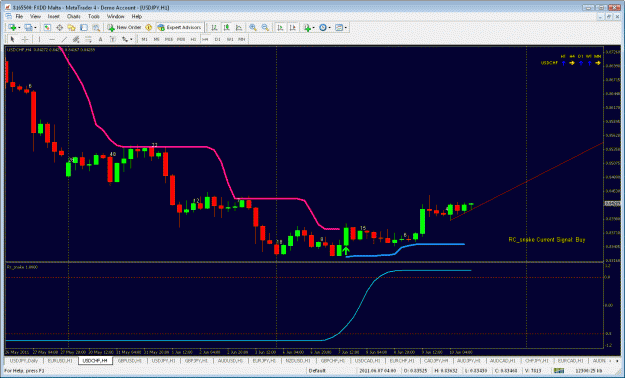Launch MetaEditor from the toolbar
Image resolution: width=625 pixels, height=378 pixels.
point(148,28)
